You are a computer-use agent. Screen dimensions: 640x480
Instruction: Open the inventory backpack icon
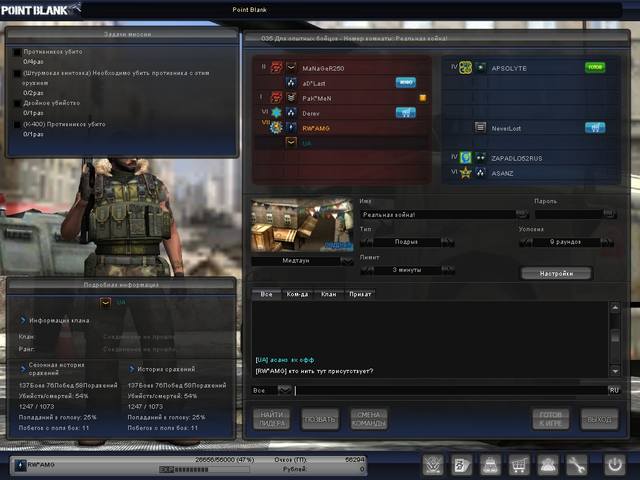point(490,464)
